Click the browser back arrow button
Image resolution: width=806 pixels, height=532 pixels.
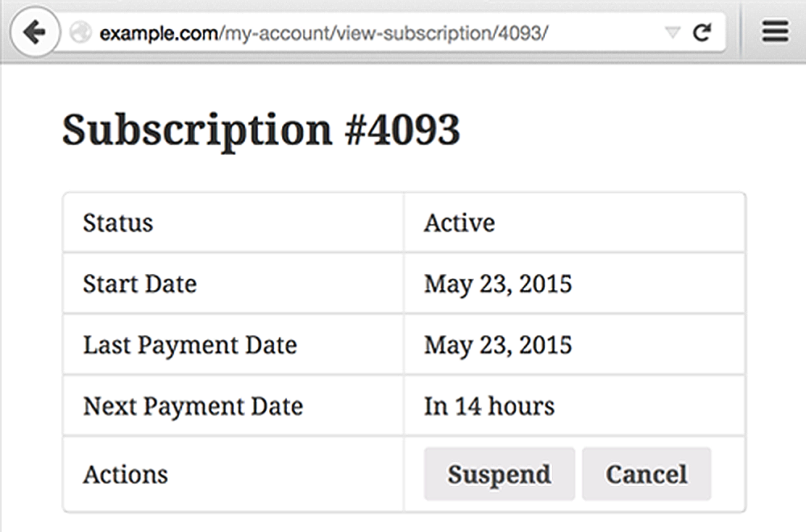pos(34,32)
